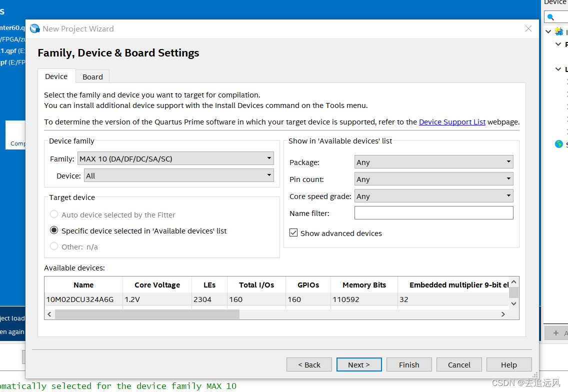568x392 pixels.
Task: Collapse the third tree chevron in right panel
Action: tap(558, 69)
